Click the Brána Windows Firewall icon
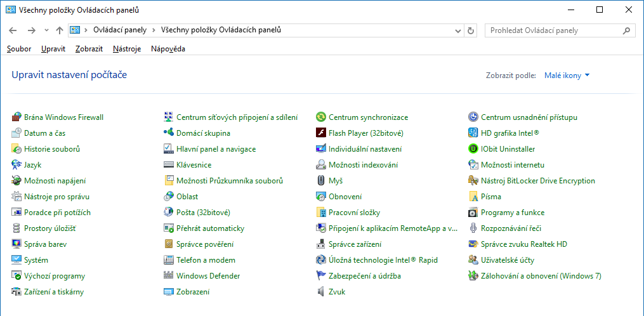Viewport: 644px width, 316px height. [16, 117]
